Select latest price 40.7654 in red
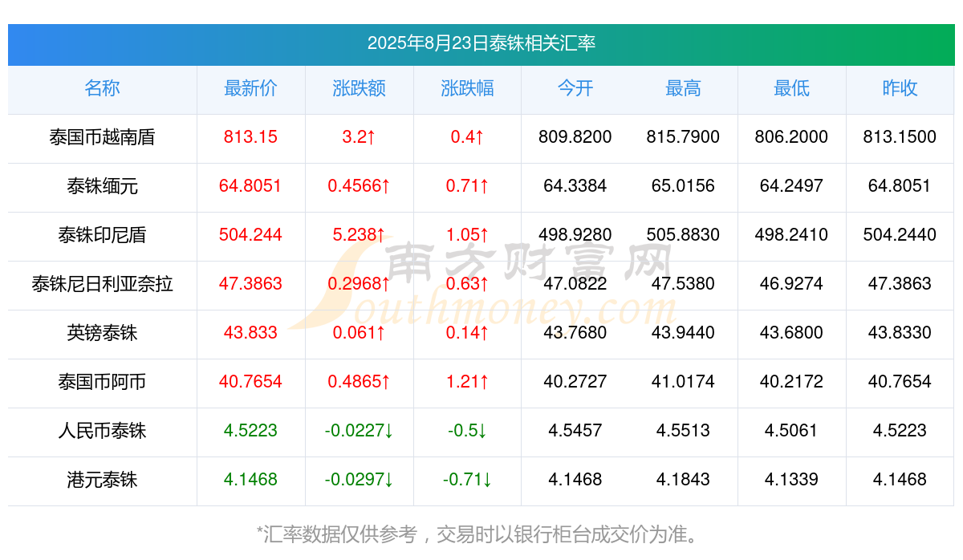 coord(250,382)
